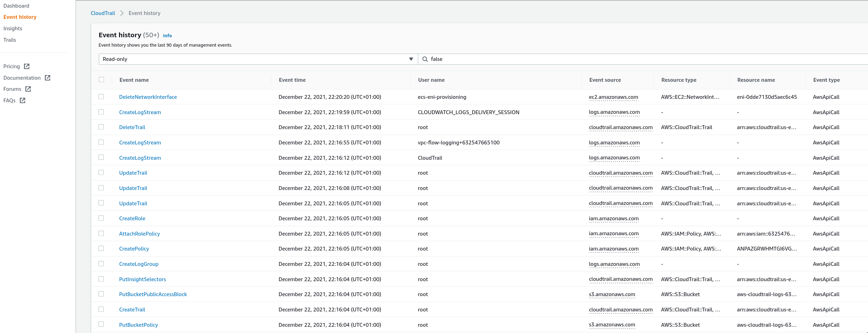The image size is (868, 333).
Task: Click resource name ANPAZGRWHMTGI6VG…
Action: click(767, 249)
